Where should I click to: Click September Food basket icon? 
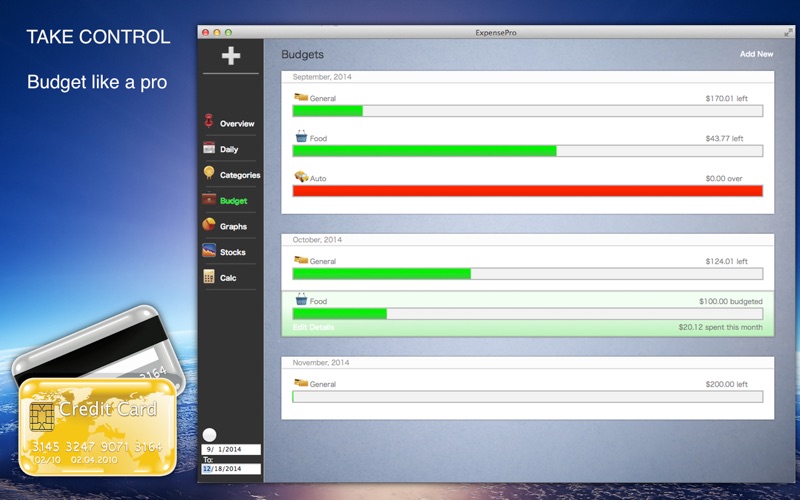point(301,136)
